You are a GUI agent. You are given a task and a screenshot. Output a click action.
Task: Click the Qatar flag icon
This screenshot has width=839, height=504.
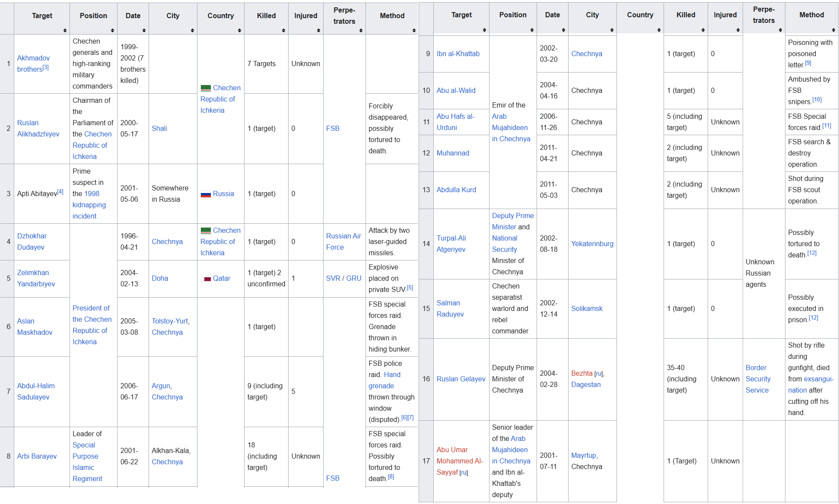coord(206,279)
